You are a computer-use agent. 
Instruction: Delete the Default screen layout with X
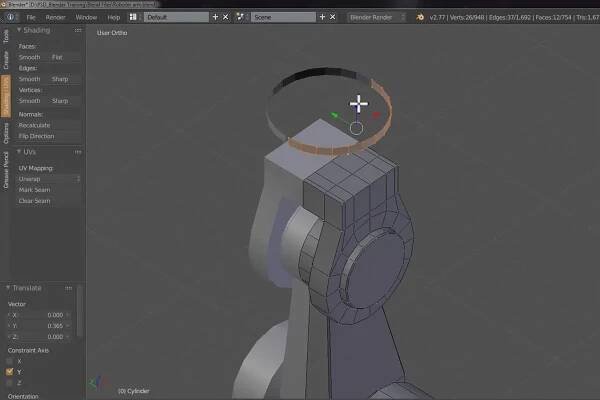(226, 17)
